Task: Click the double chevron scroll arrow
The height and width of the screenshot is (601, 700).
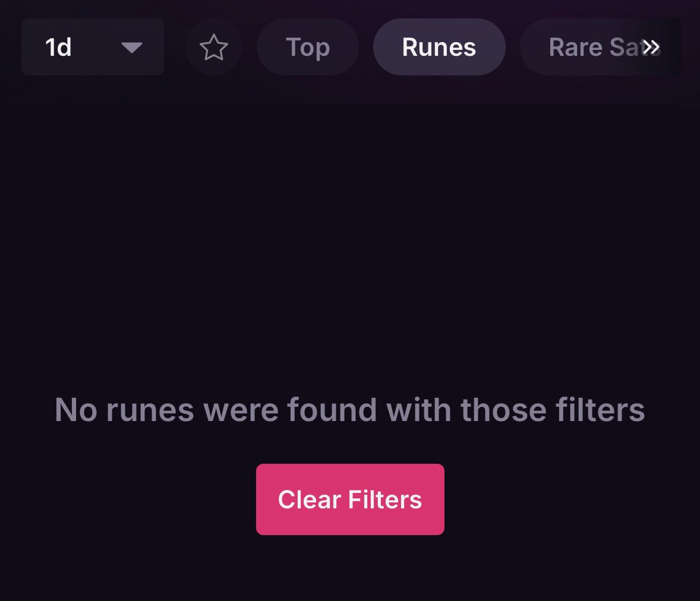Action: click(x=651, y=48)
